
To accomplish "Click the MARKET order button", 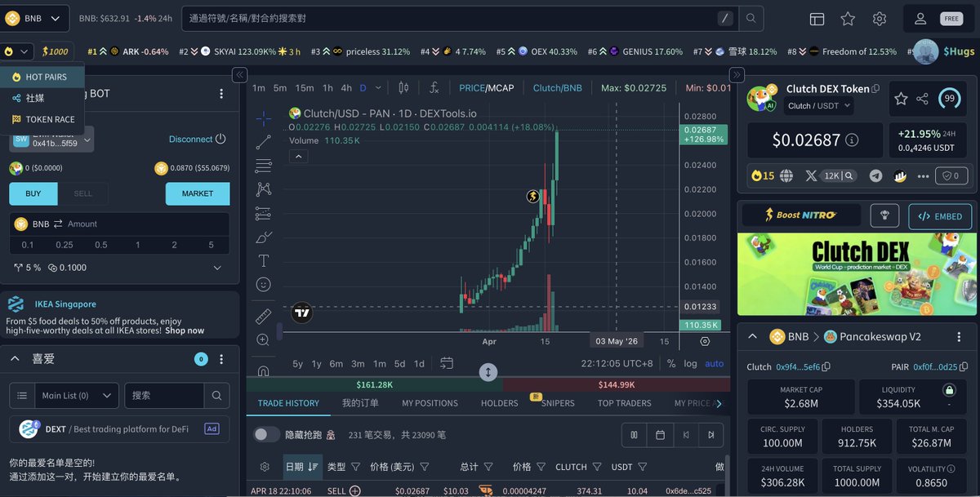I will [x=198, y=193].
